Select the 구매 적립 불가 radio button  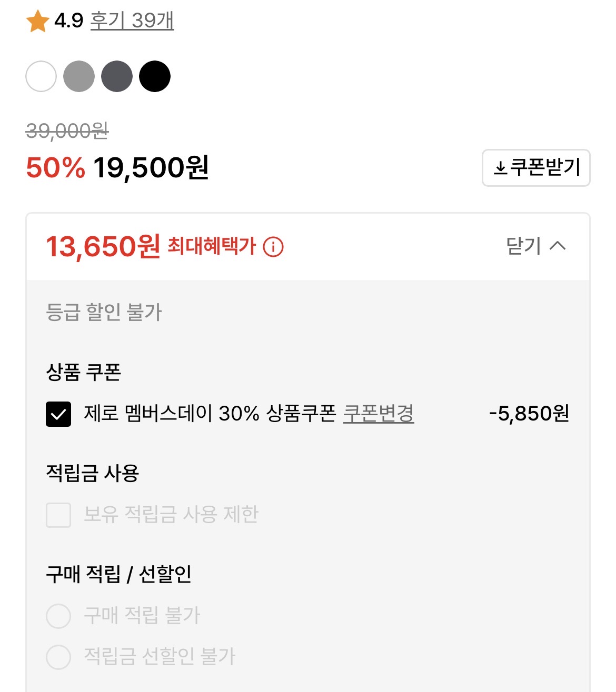tap(58, 616)
